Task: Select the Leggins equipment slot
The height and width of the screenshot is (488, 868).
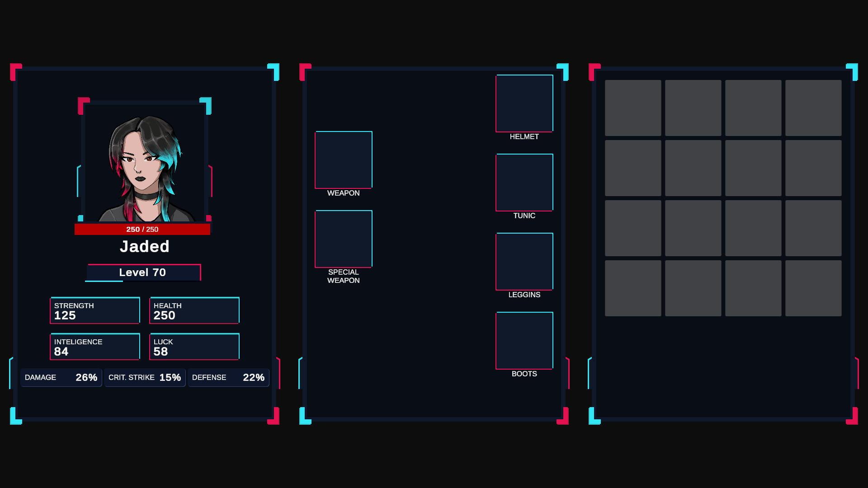Action: [524, 262]
